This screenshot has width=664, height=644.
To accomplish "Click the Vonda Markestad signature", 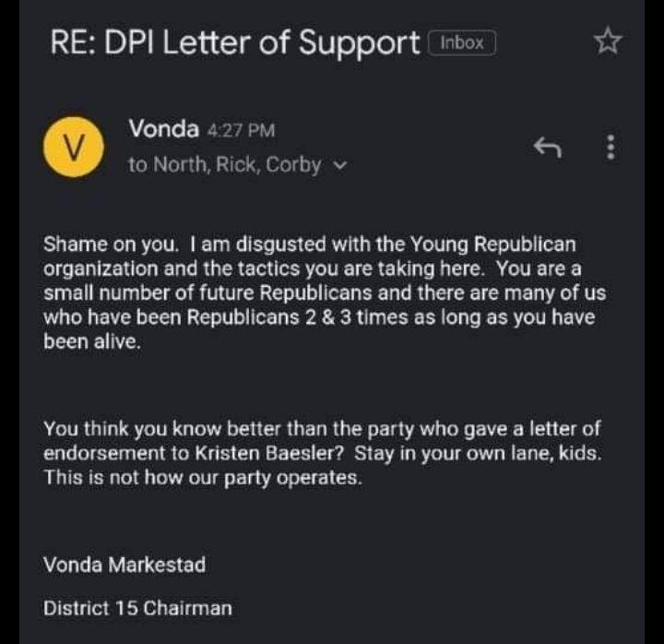I will [x=125, y=565].
